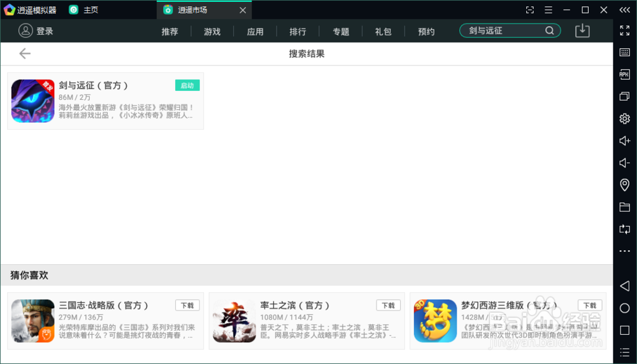Click the fullscreen expand icon in the sidebar

point(624,31)
